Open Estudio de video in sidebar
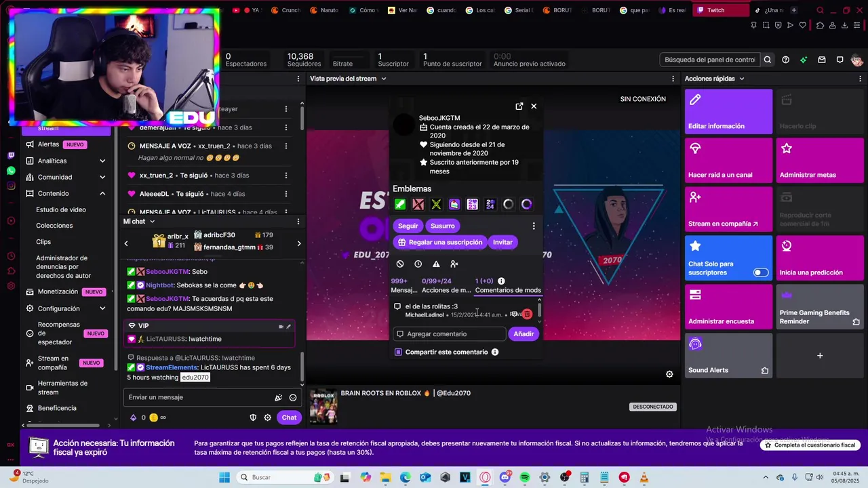This screenshot has width=868, height=488. pos(61,209)
